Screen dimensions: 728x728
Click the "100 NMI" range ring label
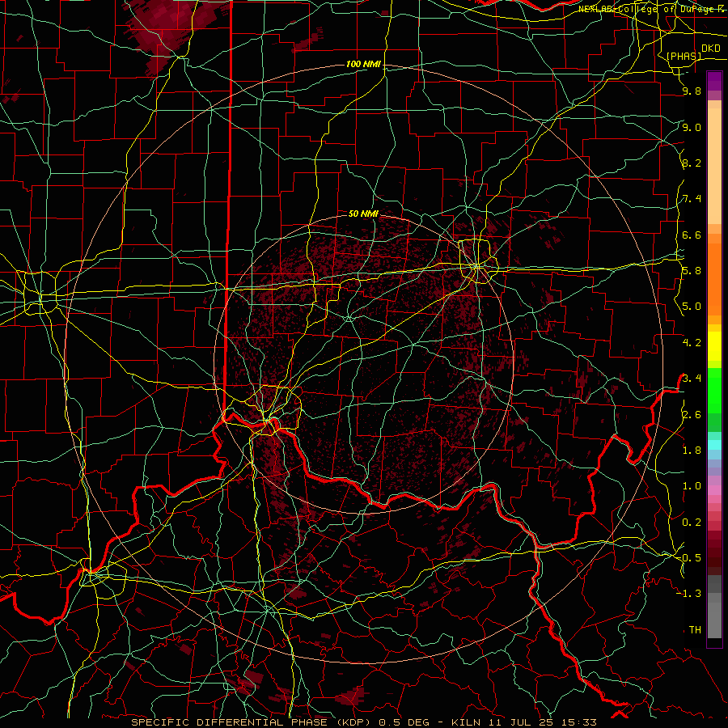click(x=363, y=64)
